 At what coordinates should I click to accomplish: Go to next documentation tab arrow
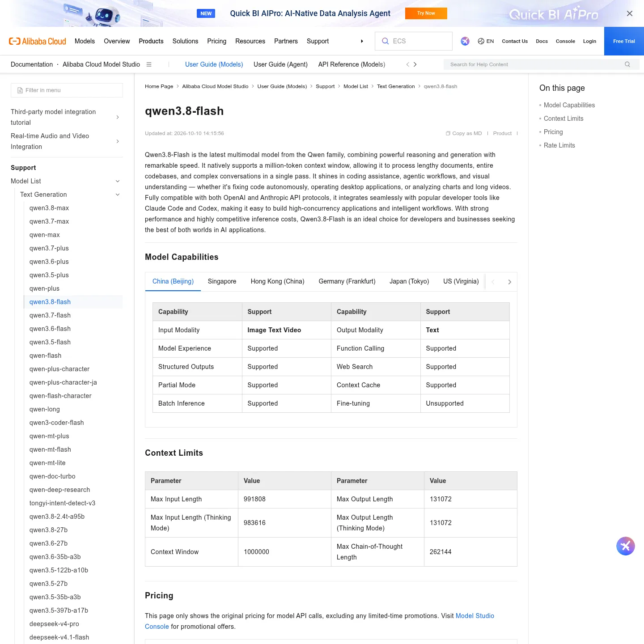415,64
